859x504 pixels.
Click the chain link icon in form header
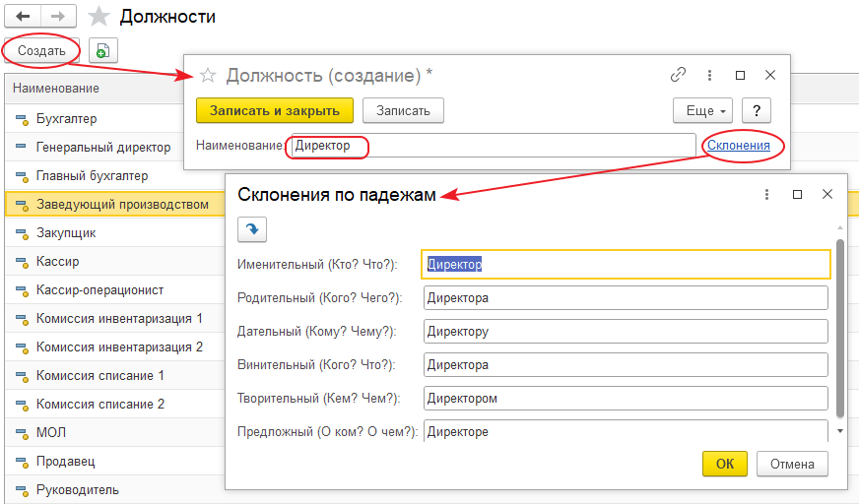678,75
